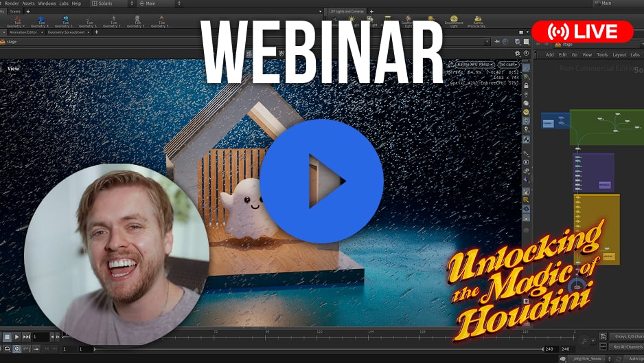The image size is (644, 363).
Task: Click the stage path in network editor
Action: [568, 45]
